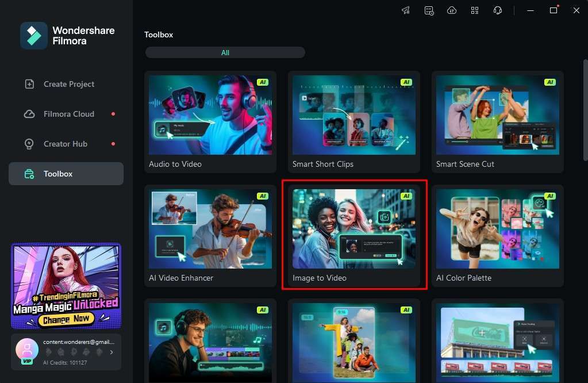Click the Creator Hub lightbulb icon
This screenshot has width=588, height=383.
29,144
